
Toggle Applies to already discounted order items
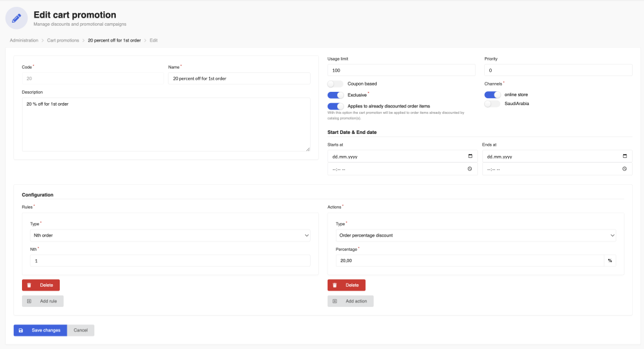(x=335, y=106)
